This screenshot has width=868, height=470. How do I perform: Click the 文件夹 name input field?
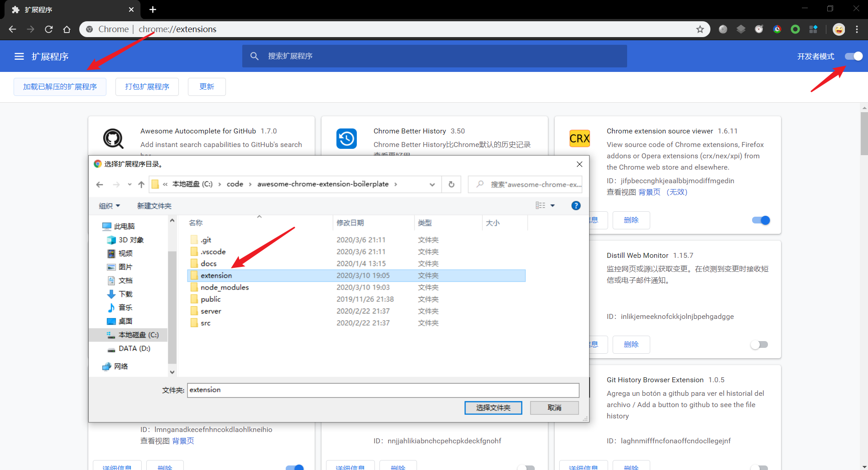coord(383,390)
